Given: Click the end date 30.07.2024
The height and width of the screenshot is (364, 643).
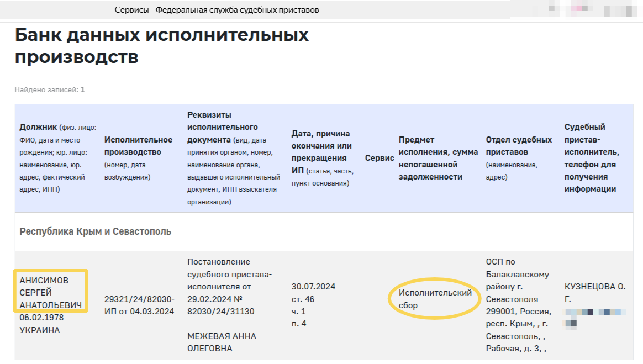Looking at the screenshot, I should pos(313,286).
